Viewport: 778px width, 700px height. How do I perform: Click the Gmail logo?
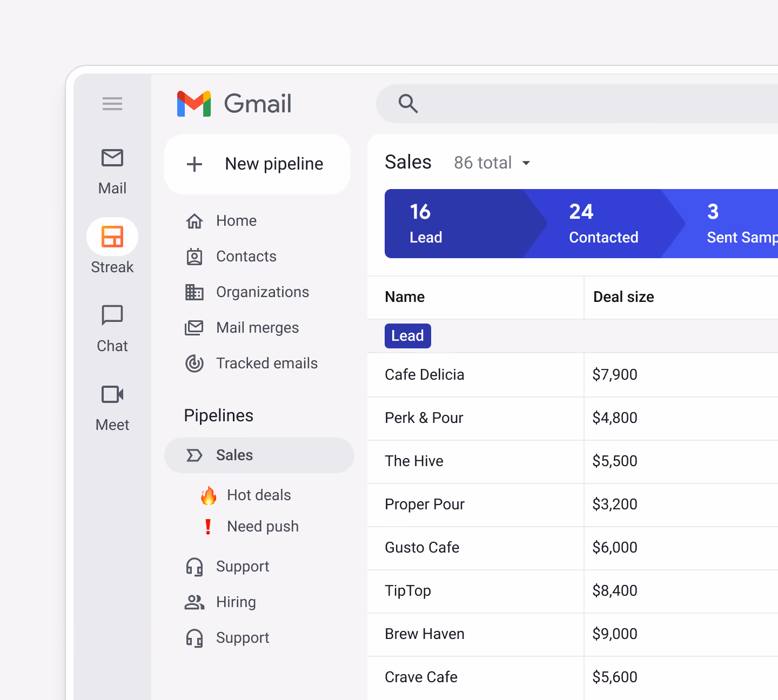(x=234, y=104)
